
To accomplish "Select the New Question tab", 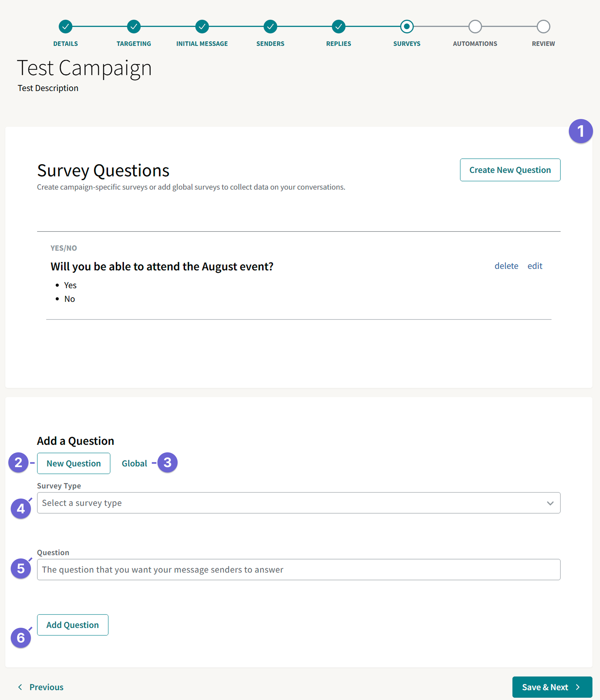I will tap(73, 463).
